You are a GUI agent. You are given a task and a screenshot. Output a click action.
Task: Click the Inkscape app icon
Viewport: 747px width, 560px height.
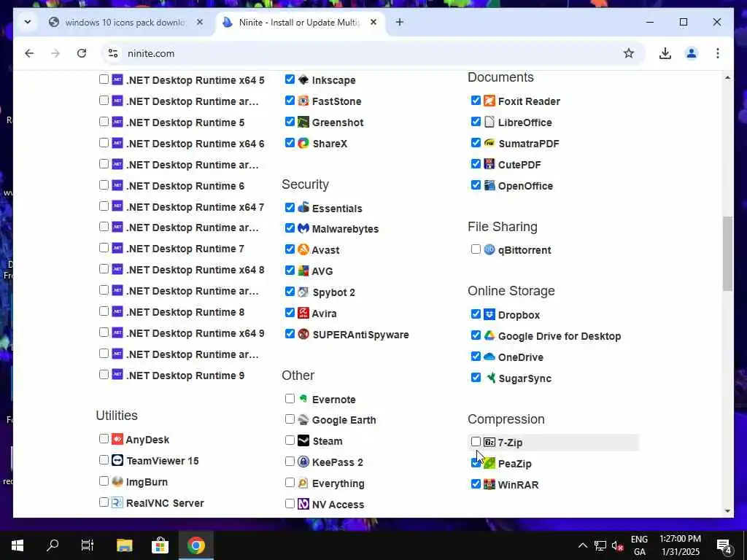(x=303, y=79)
